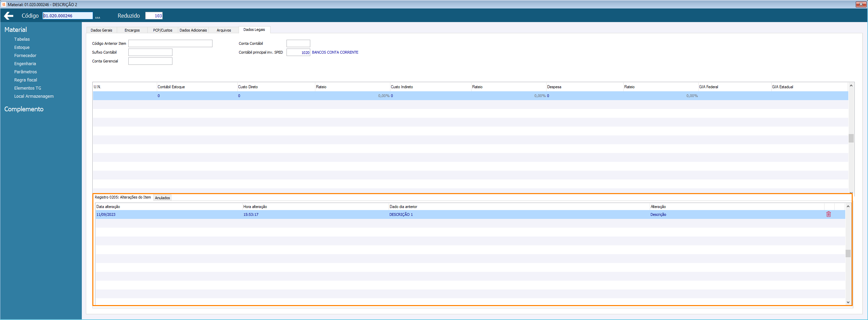The width and height of the screenshot is (868, 320).
Task: Go to Local Armazenagem
Action: pos(34,96)
